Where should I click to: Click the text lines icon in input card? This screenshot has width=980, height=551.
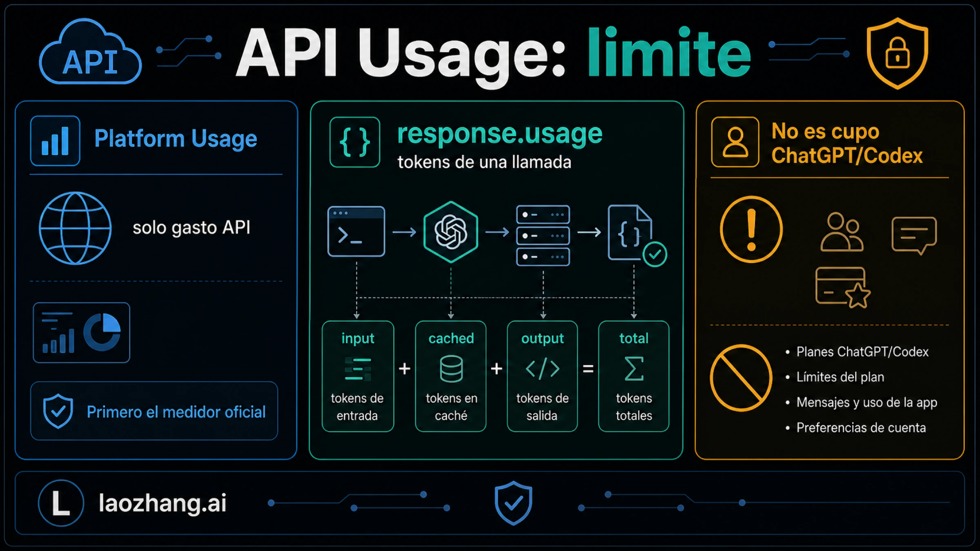coord(358,369)
